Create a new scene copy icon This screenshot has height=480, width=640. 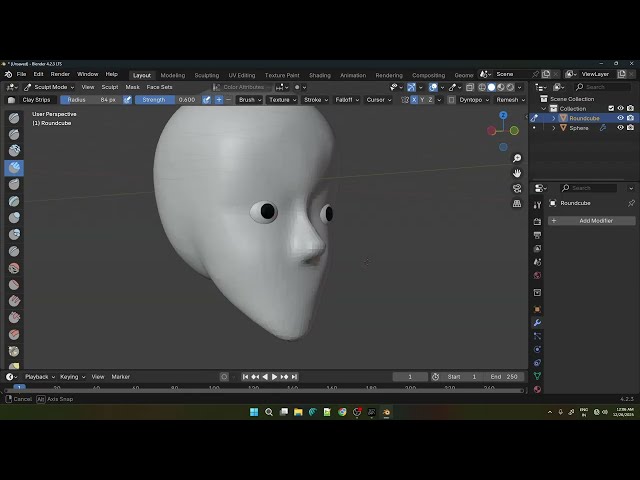(546, 74)
